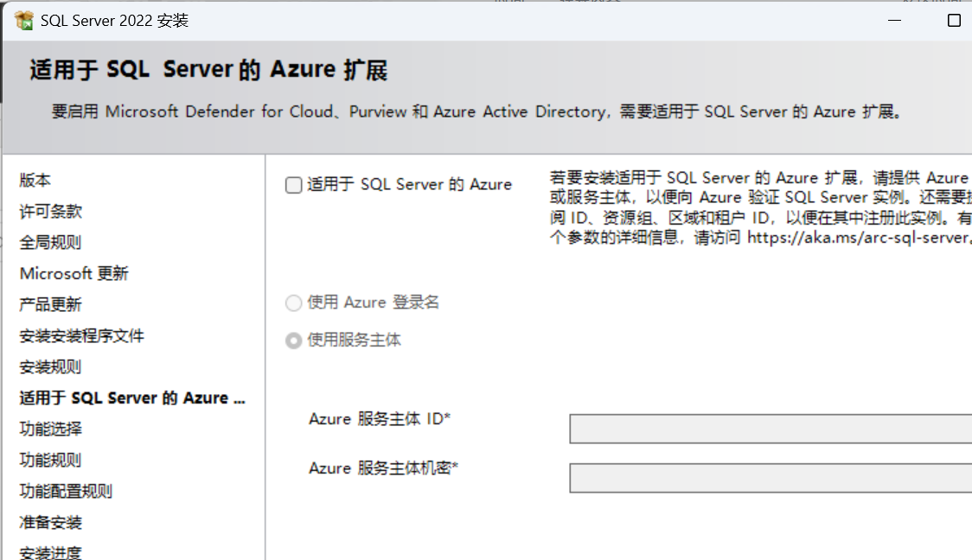Select the 使用 Azure 登录名 radio button
Image resolution: width=972 pixels, height=560 pixels.
pos(294,303)
